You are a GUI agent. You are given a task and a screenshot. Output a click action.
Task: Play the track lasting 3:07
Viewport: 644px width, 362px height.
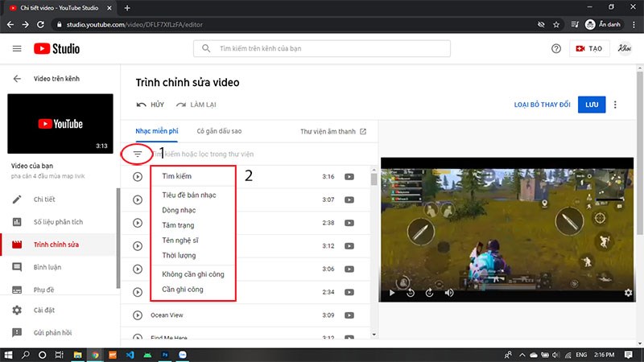(138, 200)
